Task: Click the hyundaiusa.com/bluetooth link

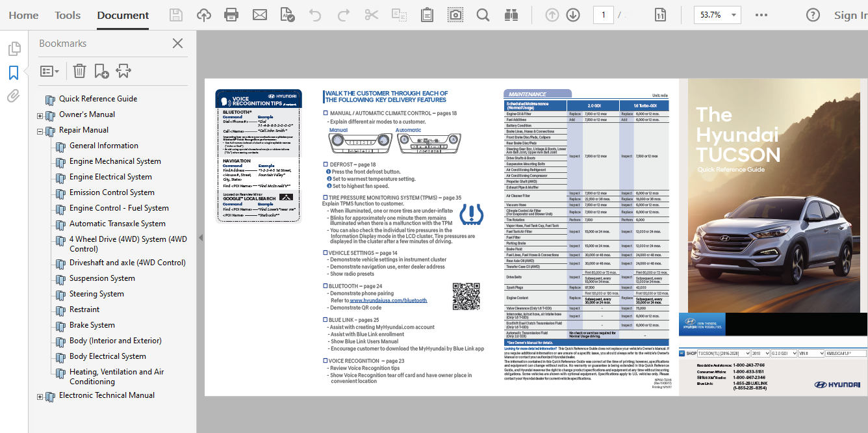Action: [389, 300]
